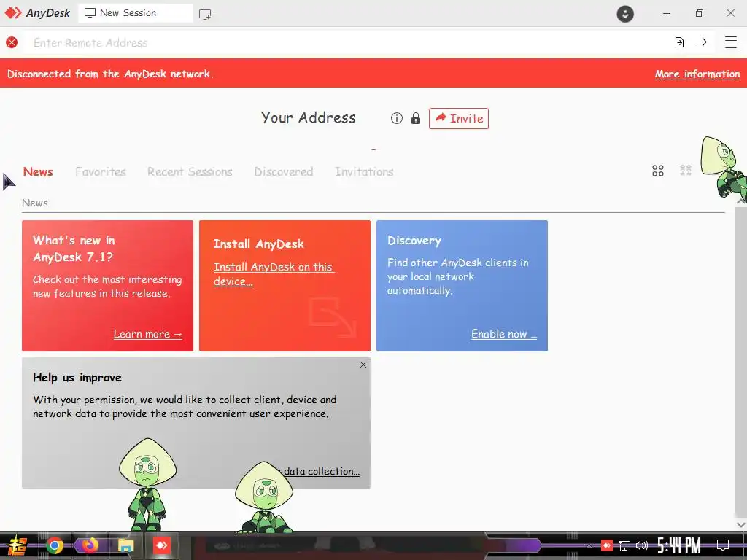Click the Help us improve heading

click(x=77, y=378)
